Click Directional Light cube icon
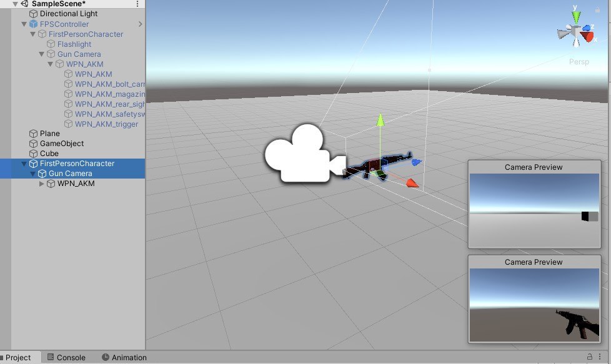 (34, 14)
